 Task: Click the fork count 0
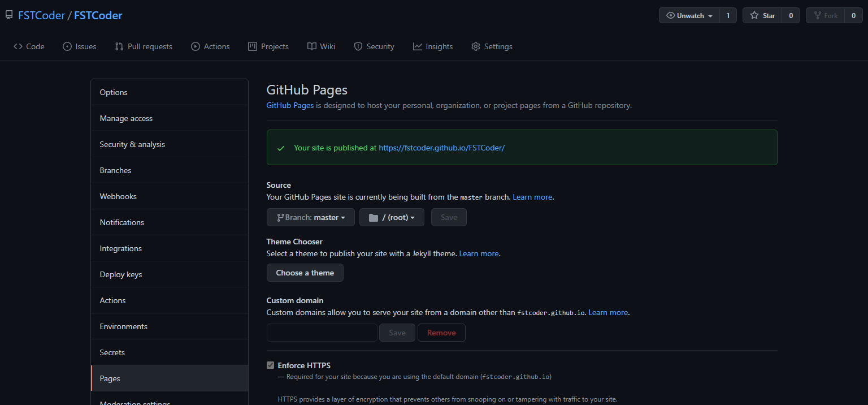853,16
